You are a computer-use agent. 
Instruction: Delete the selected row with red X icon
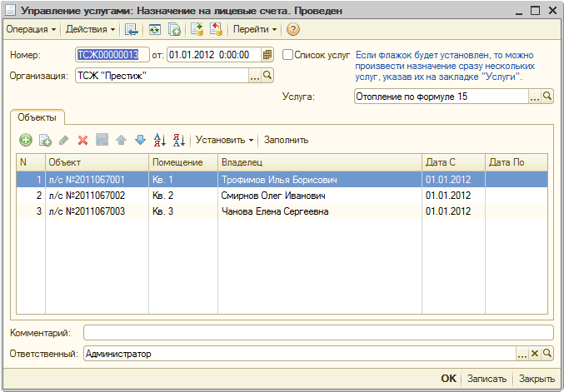click(x=82, y=140)
